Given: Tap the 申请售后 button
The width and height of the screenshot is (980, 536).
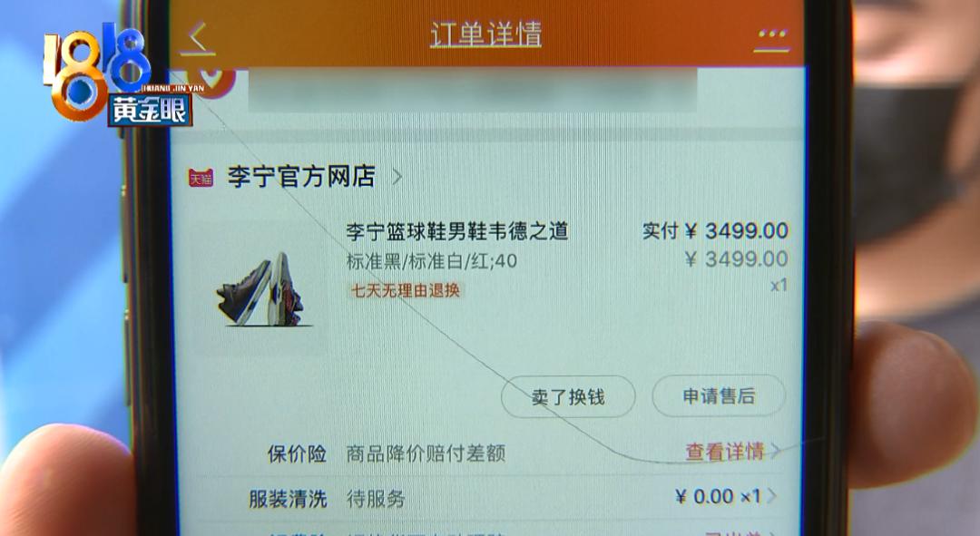Looking at the screenshot, I should (x=719, y=395).
